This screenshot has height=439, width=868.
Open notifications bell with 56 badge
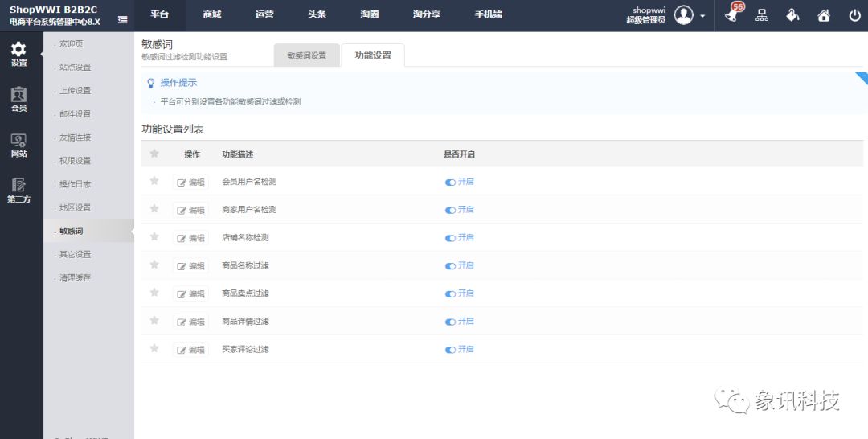point(734,14)
